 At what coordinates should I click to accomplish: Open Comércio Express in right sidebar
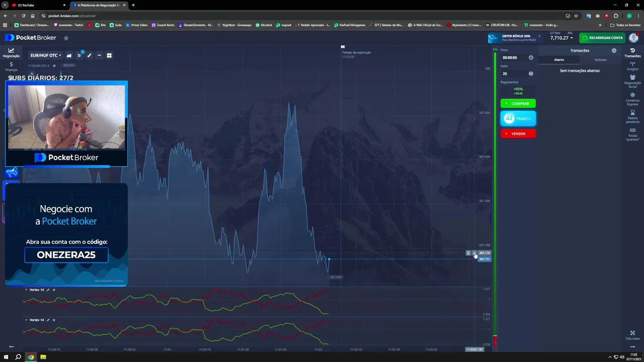(x=632, y=99)
